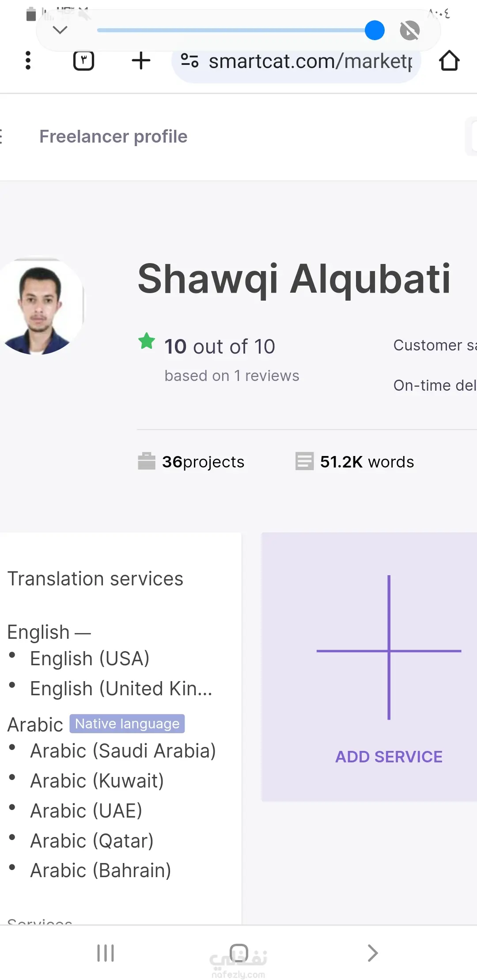Select the Freelancer profile header item

(x=114, y=136)
